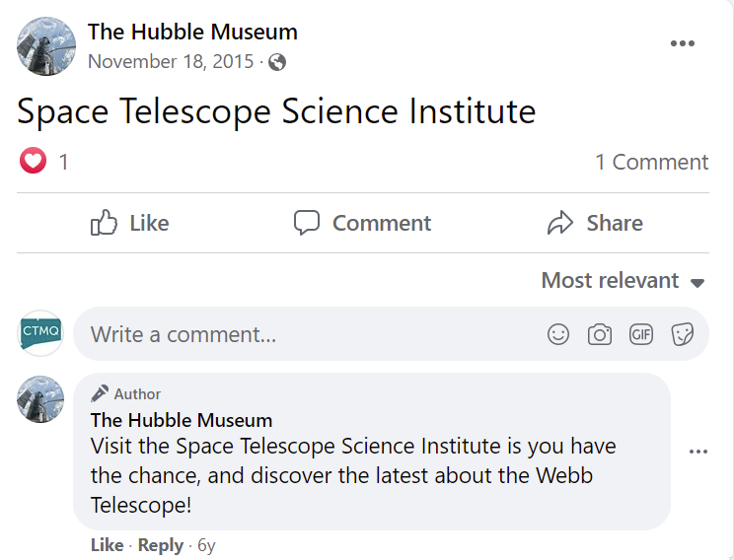Like the post with the thumbs-up button
This screenshot has height=560, width=734.
130,223
